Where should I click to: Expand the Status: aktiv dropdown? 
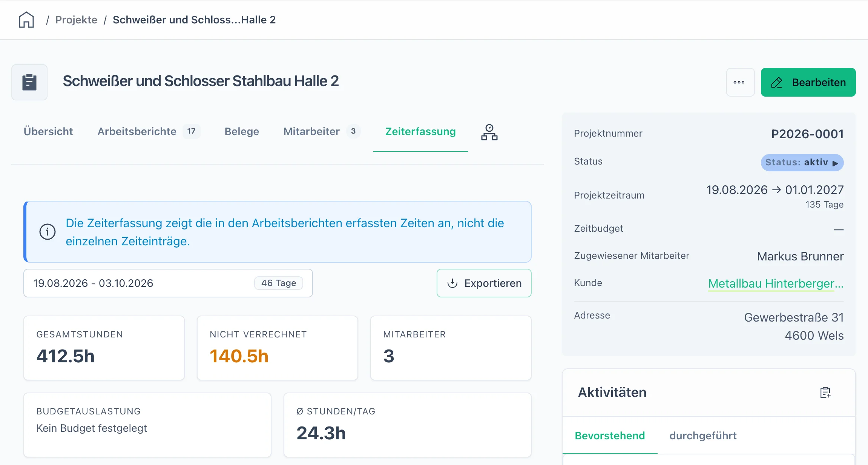802,162
